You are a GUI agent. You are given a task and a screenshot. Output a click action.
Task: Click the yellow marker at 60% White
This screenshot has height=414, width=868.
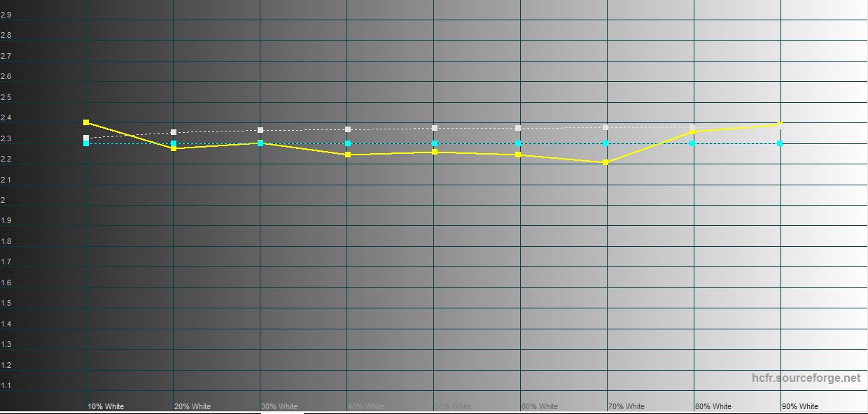coord(518,155)
